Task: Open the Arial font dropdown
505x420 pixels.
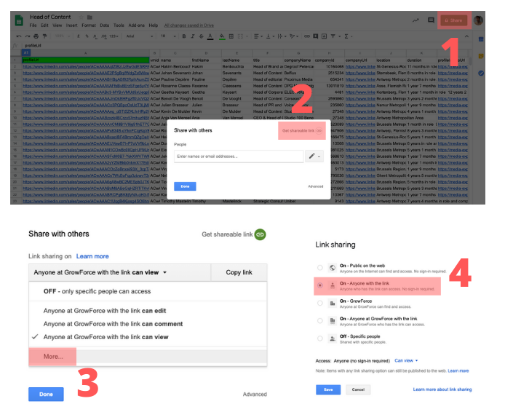Action: pos(140,36)
